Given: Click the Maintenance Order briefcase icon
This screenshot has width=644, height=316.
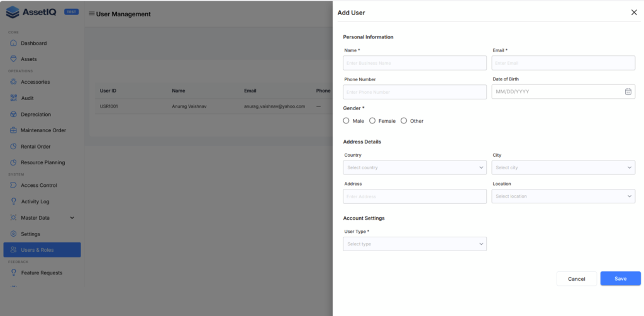Looking at the screenshot, I should (13, 130).
